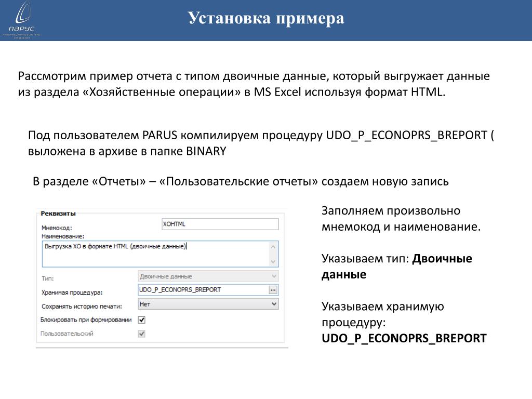This screenshot has width=532, height=399.
Task: Toggle the Блокировать при формировании checkbox
Action: pos(142,320)
